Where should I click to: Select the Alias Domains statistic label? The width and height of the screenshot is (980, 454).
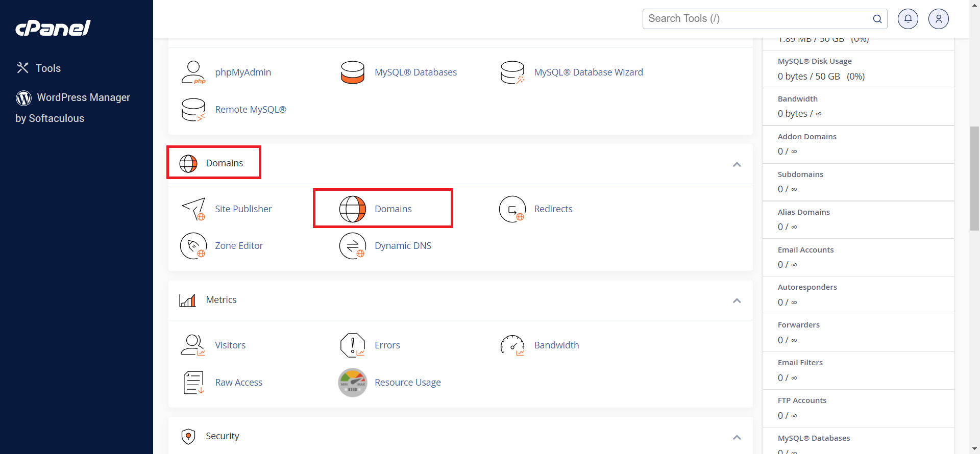(x=804, y=212)
